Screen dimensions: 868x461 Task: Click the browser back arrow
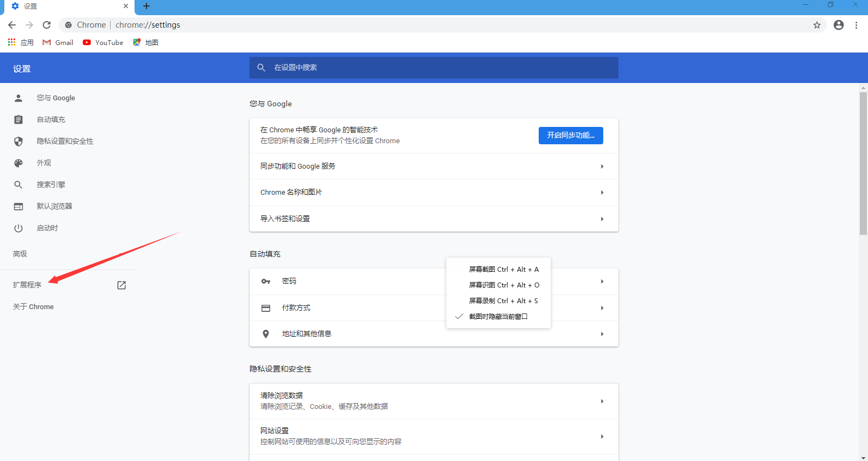point(12,25)
